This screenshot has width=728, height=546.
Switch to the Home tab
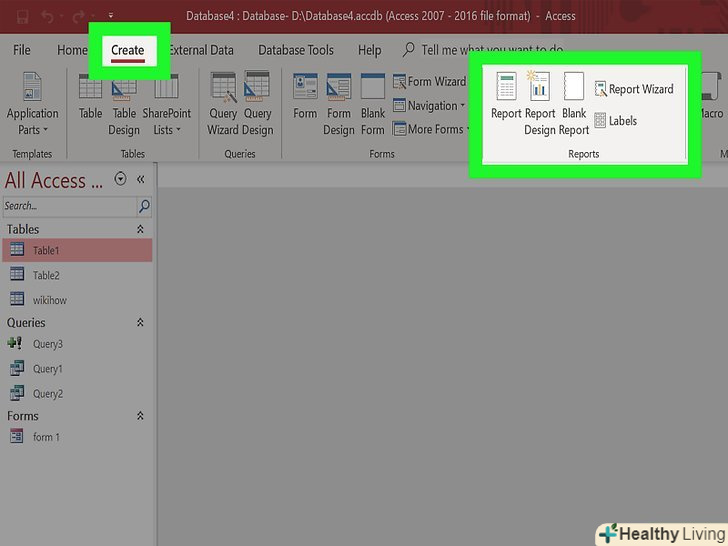coord(72,50)
